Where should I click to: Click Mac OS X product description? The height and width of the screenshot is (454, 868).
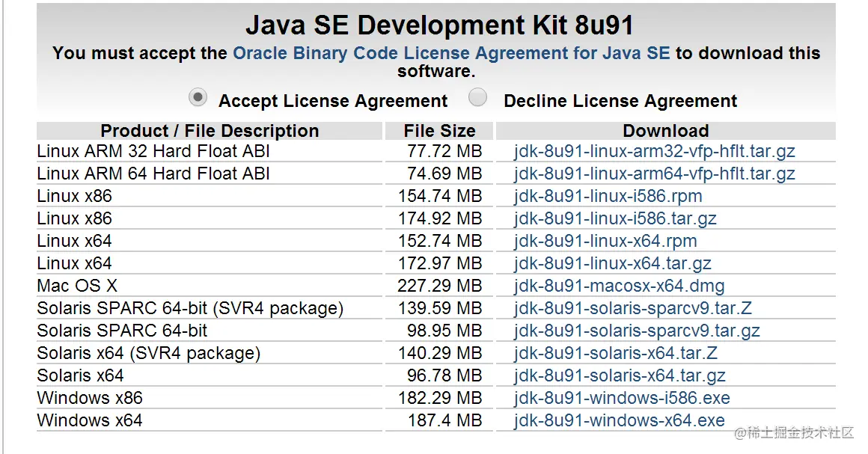click(x=77, y=286)
